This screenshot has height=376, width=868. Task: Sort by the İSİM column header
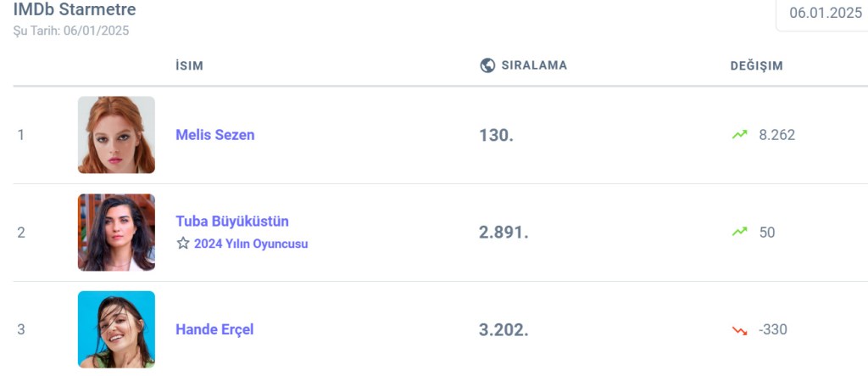[x=189, y=65]
